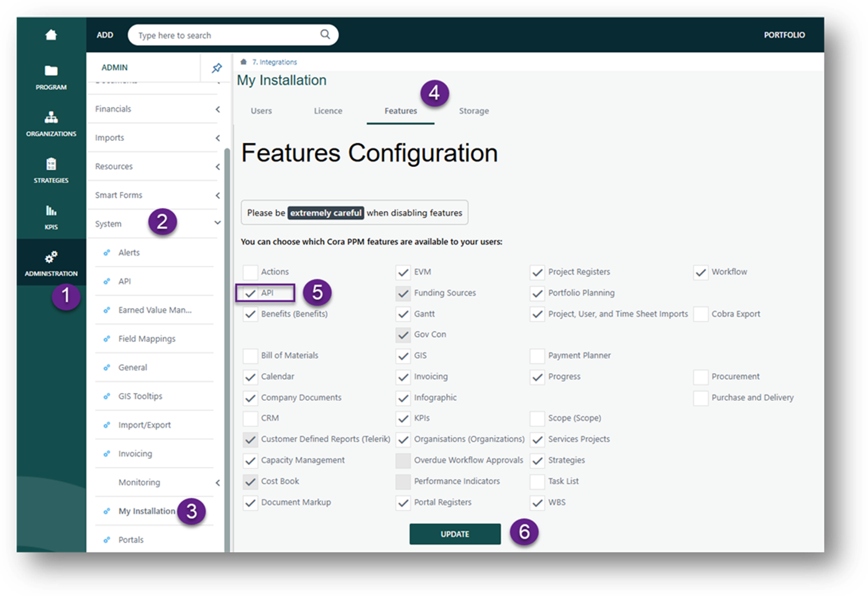Click the gear icon beside Portals

(107, 540)
